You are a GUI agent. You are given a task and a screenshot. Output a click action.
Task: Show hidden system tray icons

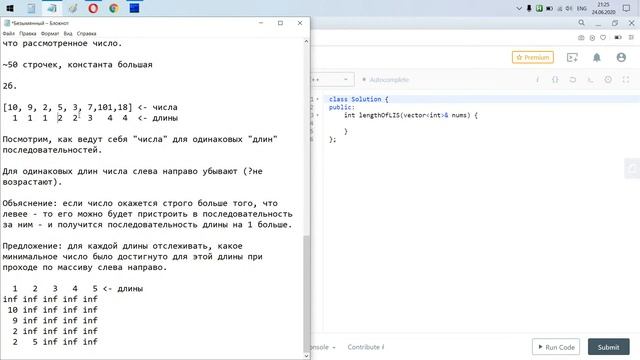pyautogui.click(x=519, y=8)
